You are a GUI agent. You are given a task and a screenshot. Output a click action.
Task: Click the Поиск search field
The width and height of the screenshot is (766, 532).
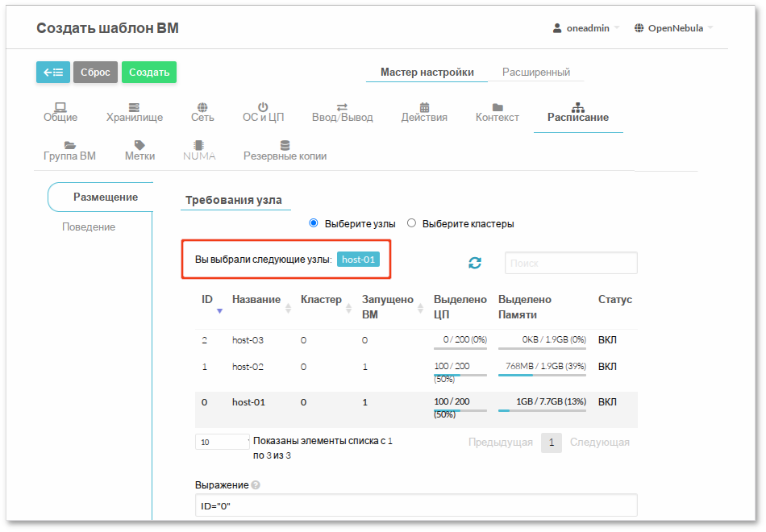571,263
